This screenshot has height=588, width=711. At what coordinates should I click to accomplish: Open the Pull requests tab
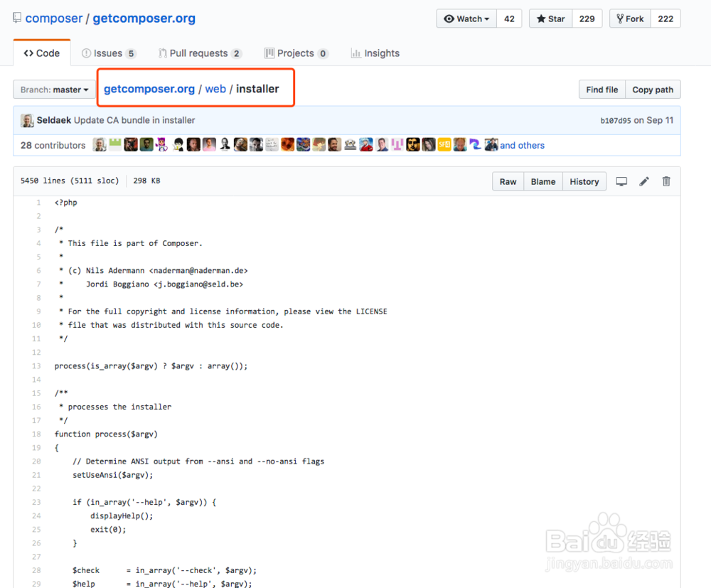click(200, 53)
